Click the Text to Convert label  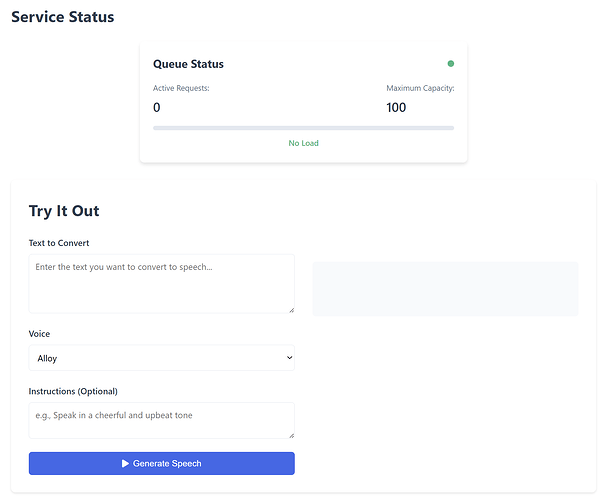click(x=59, y=243)
